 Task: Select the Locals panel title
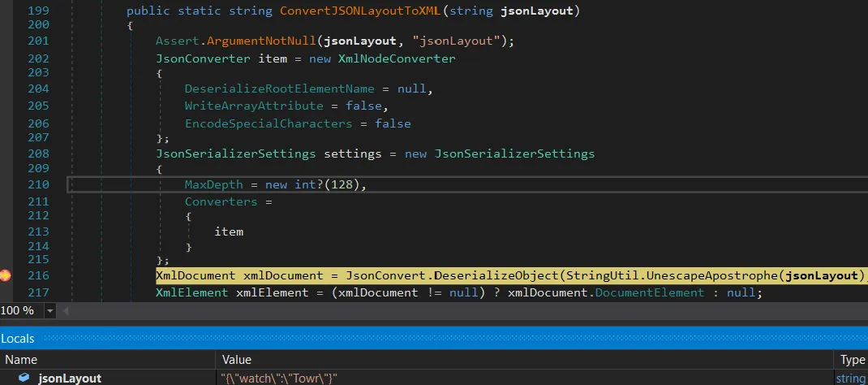pos(18,338)
